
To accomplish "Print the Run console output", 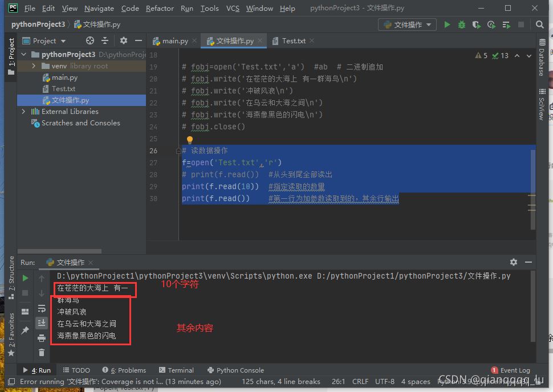I will (x=42, y=338).
